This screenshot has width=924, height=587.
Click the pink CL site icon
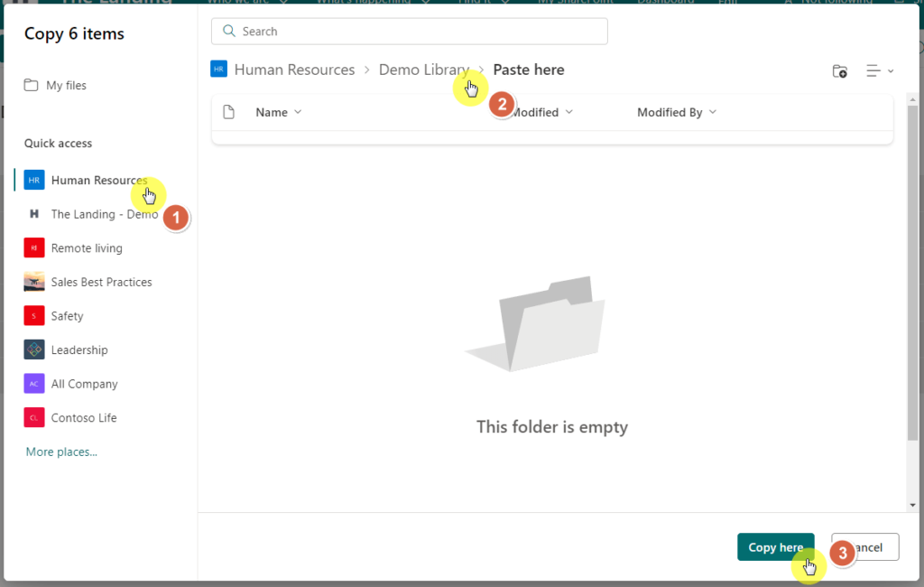(x=34, y=418)
